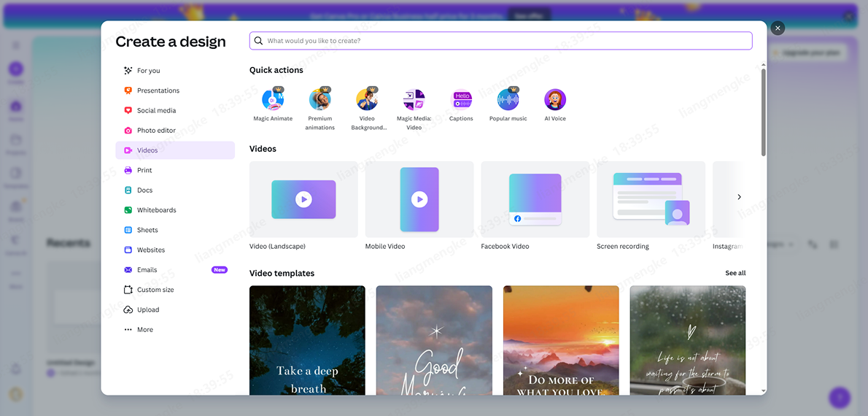Click the Docs label
The image size is (868, 416).
tap(145, 190)
